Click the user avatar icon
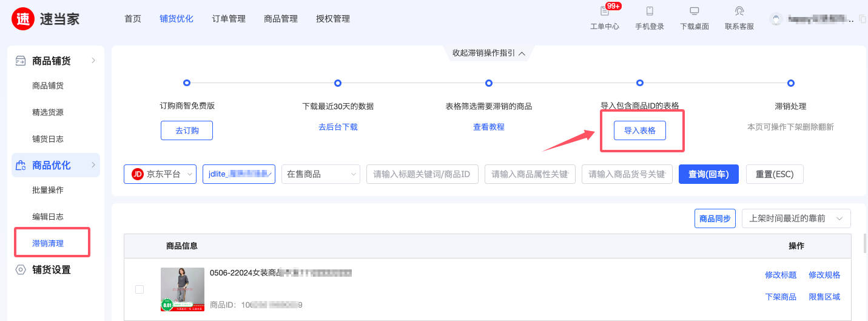 [x=776, y=19]
